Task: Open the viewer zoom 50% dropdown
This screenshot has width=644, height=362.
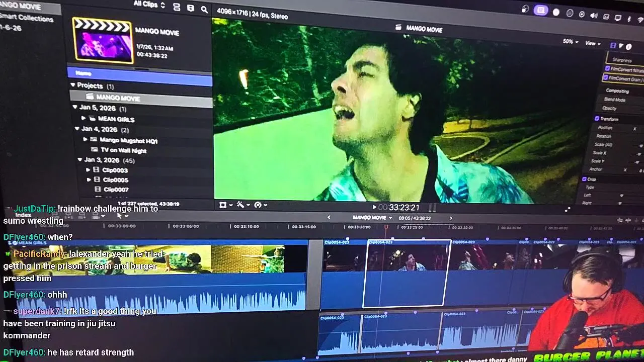Action: (x=571, y=42)
